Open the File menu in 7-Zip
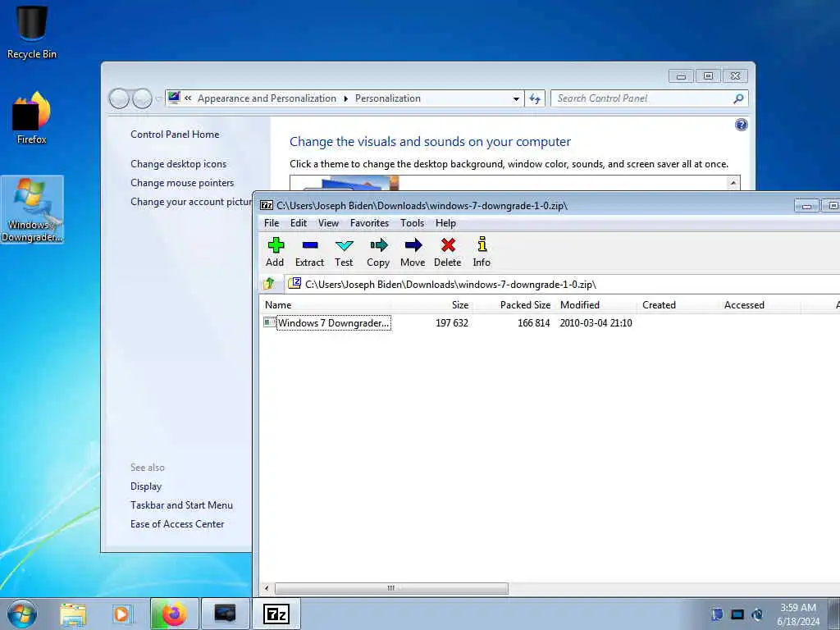The image size is (840, 630). [272, 223]
